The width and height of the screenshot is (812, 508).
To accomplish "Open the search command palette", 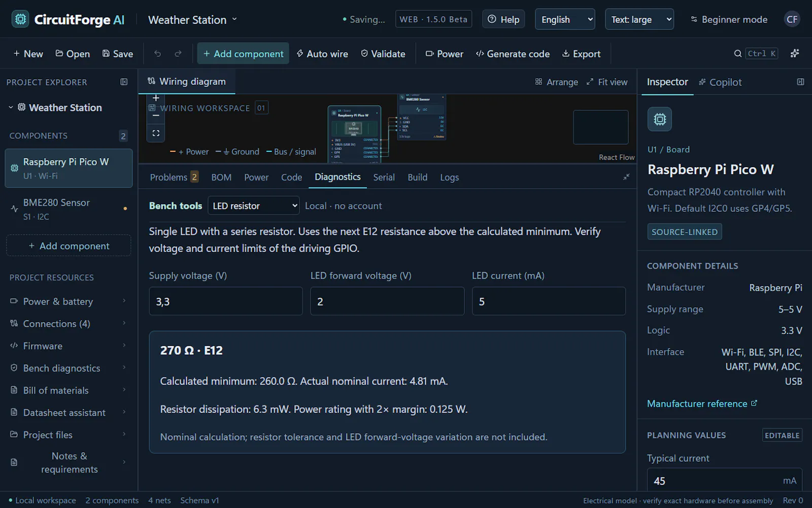I will (x=756, y=53).
